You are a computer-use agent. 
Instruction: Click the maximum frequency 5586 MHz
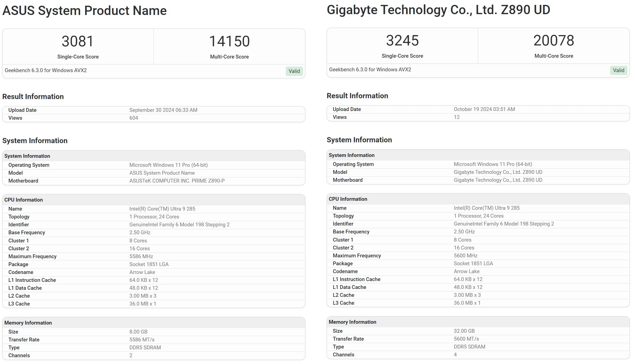tap(141, 256)
